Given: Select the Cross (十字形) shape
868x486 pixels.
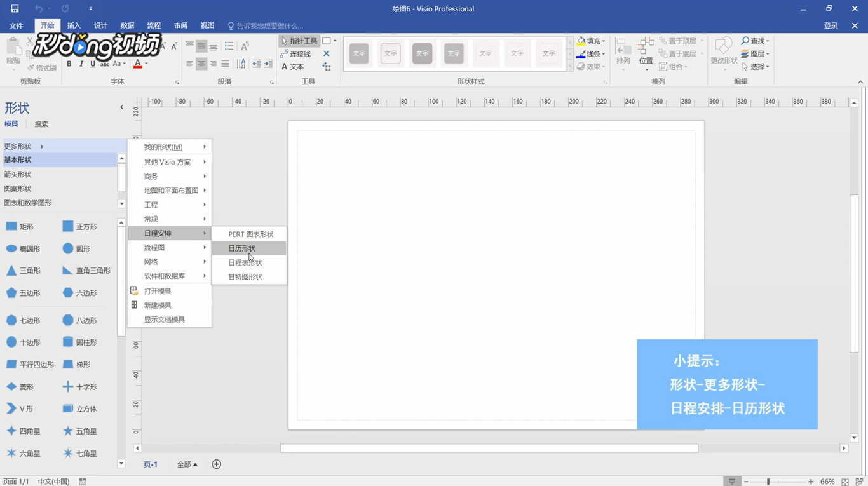Looking at the screenshot, I should click(x=80, y=387).
